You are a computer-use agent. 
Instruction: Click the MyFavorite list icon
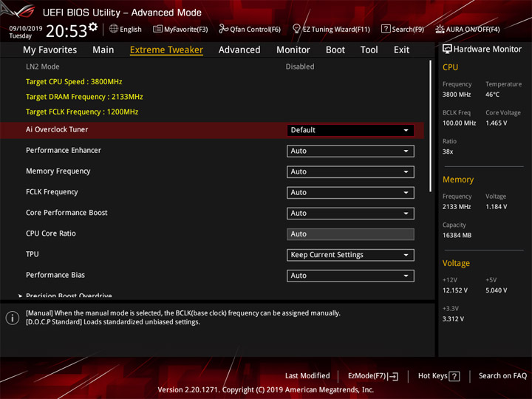point(157,29)
